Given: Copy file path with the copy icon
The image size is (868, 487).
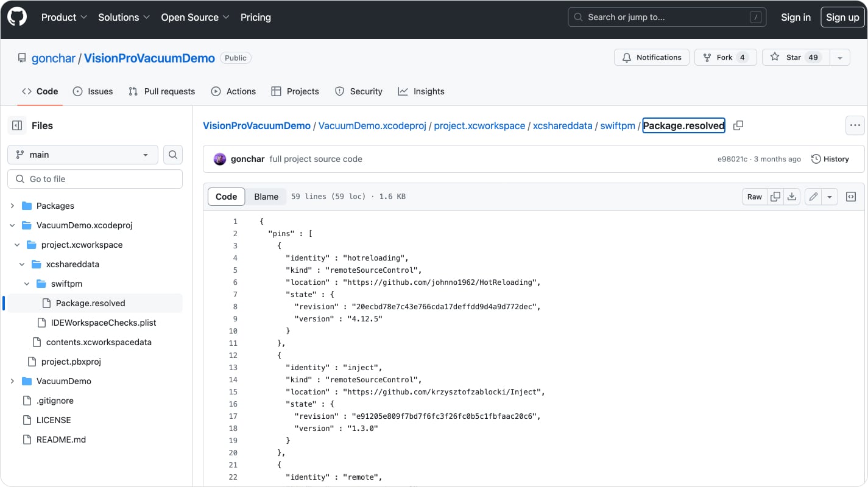Looking at the screenshot, I should [x=738, y=125].
